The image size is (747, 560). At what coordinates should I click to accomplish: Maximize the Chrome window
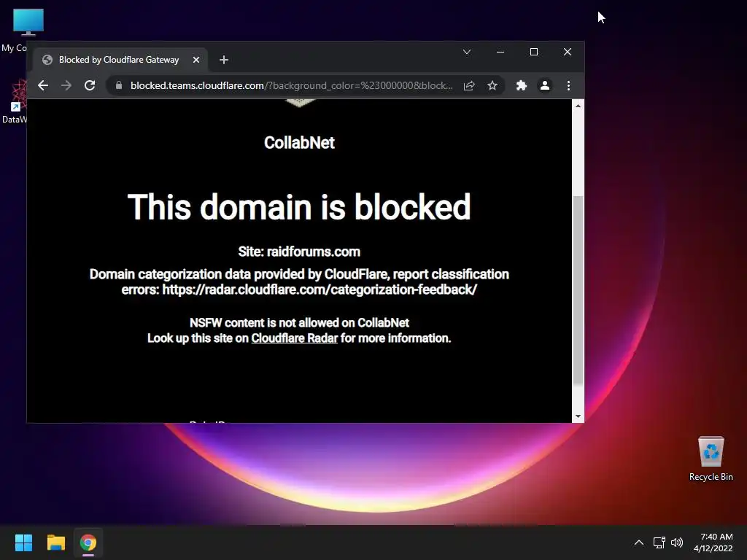[534, 52]
